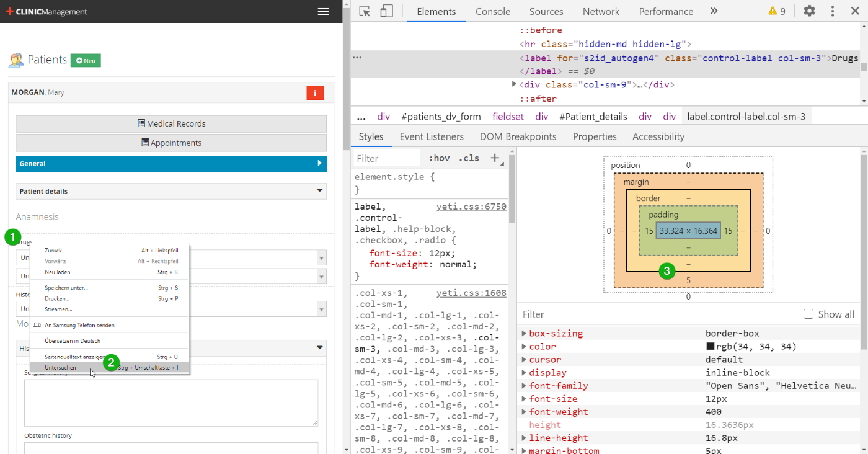
Task: Open the Sources tab
Action: click(x=546, y=11)
